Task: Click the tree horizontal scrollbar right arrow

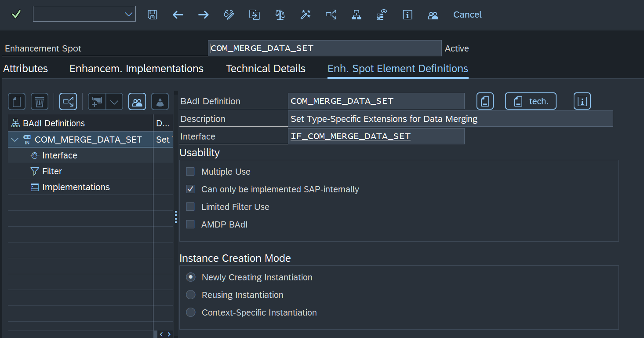Action: (x=169, y=334)
